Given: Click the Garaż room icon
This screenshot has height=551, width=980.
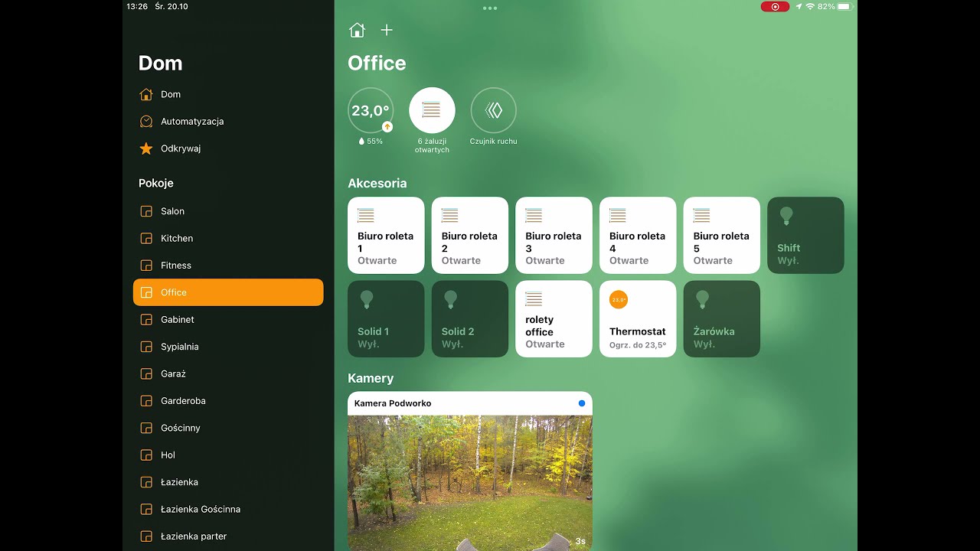Looking at the screenshot, I should click(146, 374).
